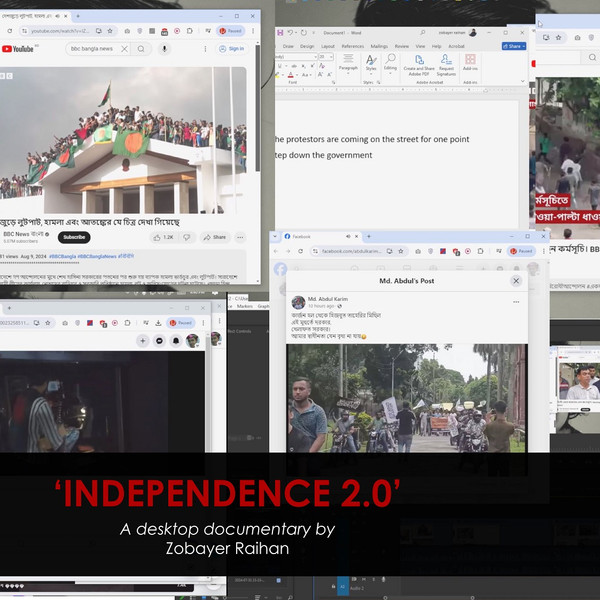Open the Word Editing tools icon
600x600 pixels.
click(x=391, y=63)
